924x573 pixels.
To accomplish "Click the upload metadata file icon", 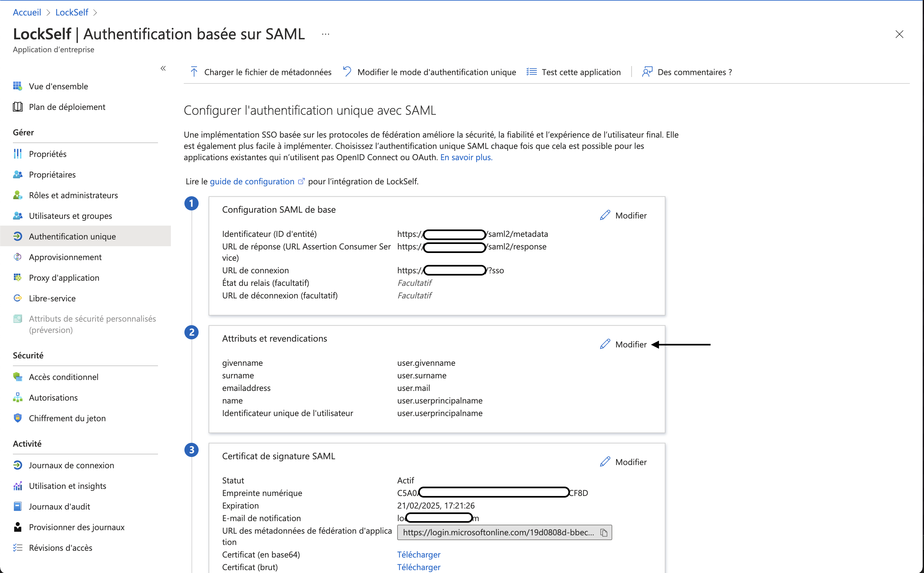I will (194, 72).
